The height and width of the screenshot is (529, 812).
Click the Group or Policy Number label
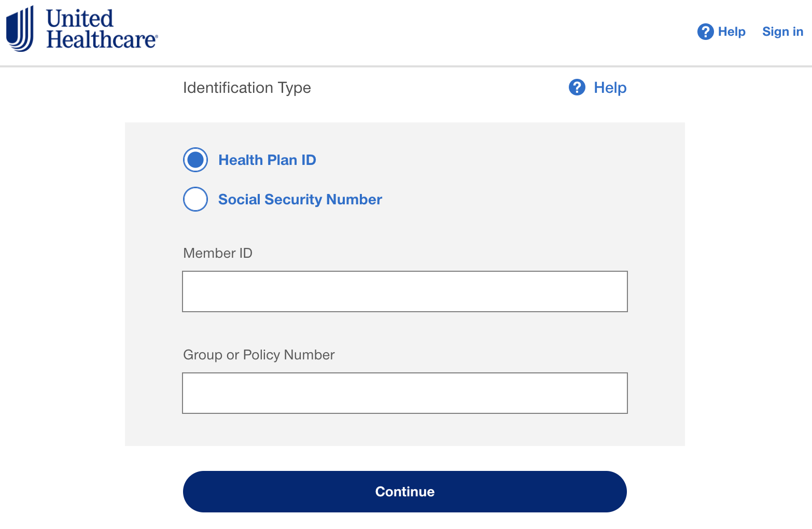[259, 355]
